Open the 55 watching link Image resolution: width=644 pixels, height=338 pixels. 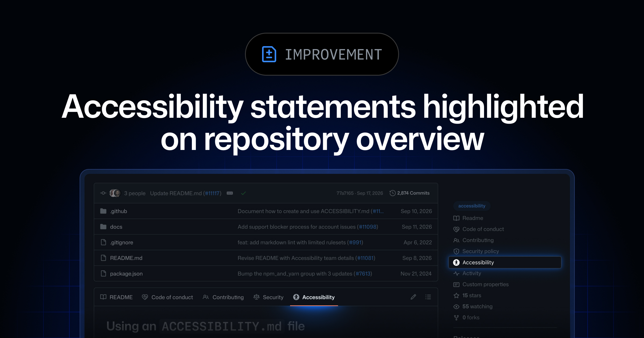478,306
